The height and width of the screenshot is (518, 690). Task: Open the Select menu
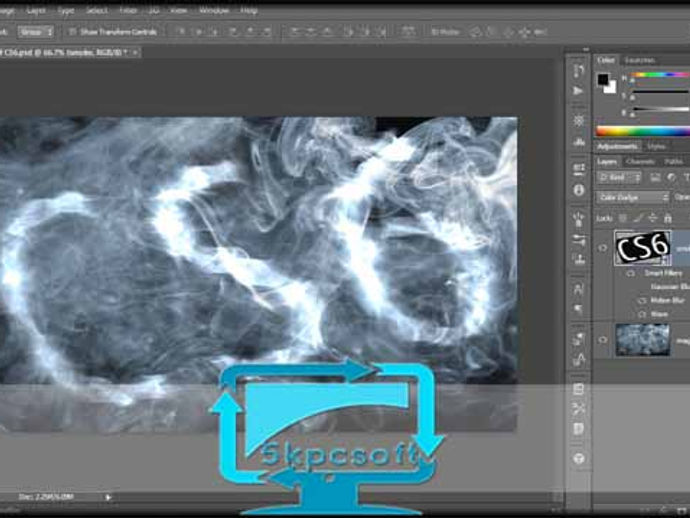pos(96,10)
